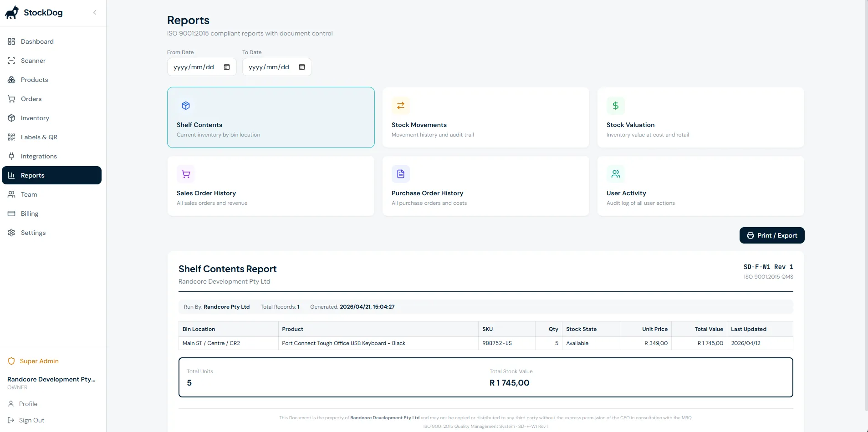Click the Team people icon
Screen dimensions: 868x432
[11, 194]
